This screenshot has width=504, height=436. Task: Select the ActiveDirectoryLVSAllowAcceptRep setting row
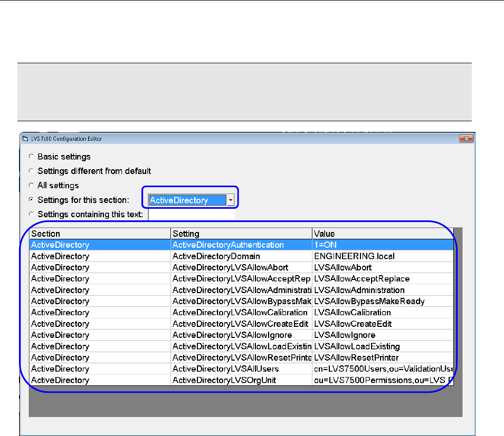pos(241,279)
